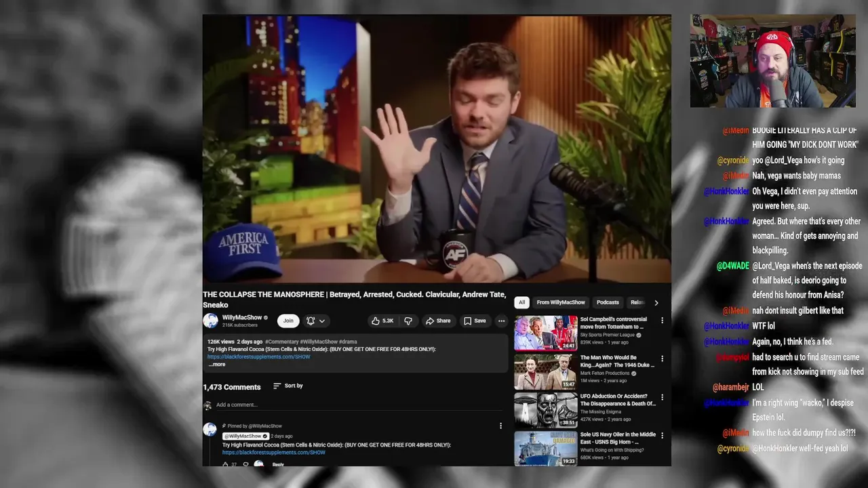The height and width of the screenshot is (488, 868).
Task: Toggle the notification bell for WillyMacShow
Action: point(311,321)
